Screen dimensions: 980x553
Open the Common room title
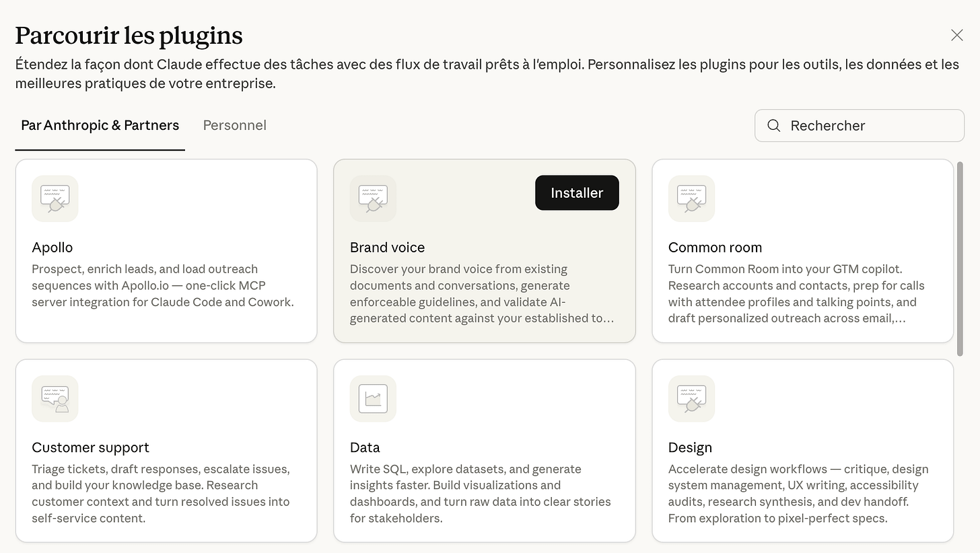715,248
